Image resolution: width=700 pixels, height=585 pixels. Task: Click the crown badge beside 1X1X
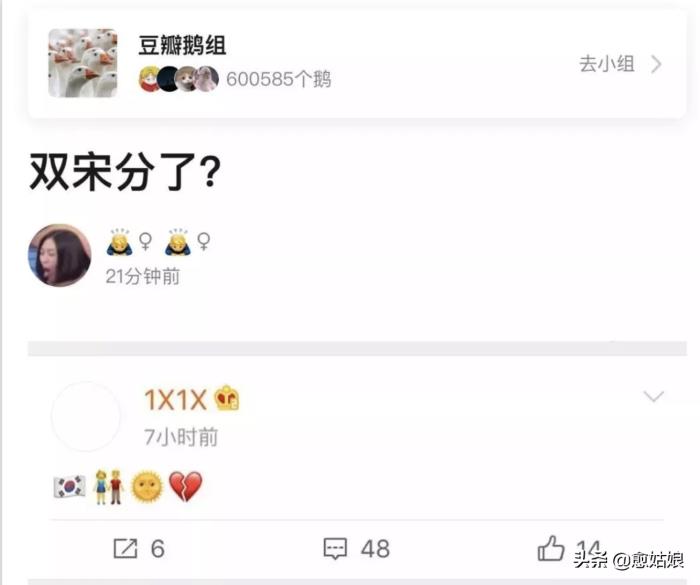click(227, 398)
